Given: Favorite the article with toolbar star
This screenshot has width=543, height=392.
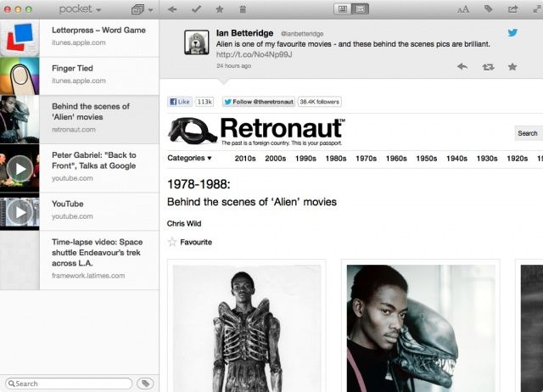Looking at the screenshot, I should pyautogui.click(x=220, y=9).
